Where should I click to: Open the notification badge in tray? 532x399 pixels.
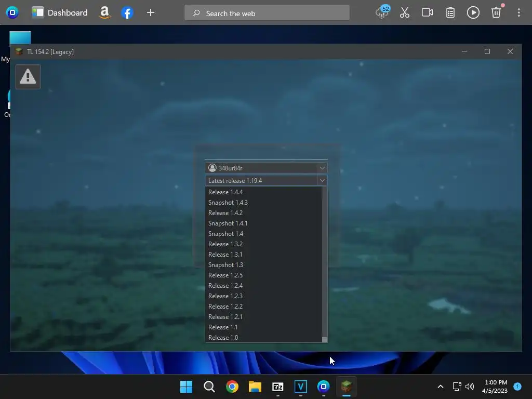[517, 387]
